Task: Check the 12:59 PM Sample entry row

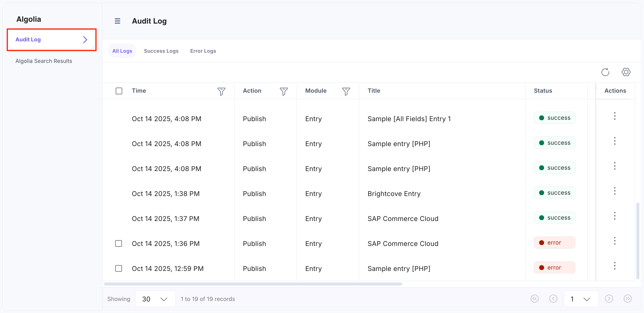Action: coord(118,268)
